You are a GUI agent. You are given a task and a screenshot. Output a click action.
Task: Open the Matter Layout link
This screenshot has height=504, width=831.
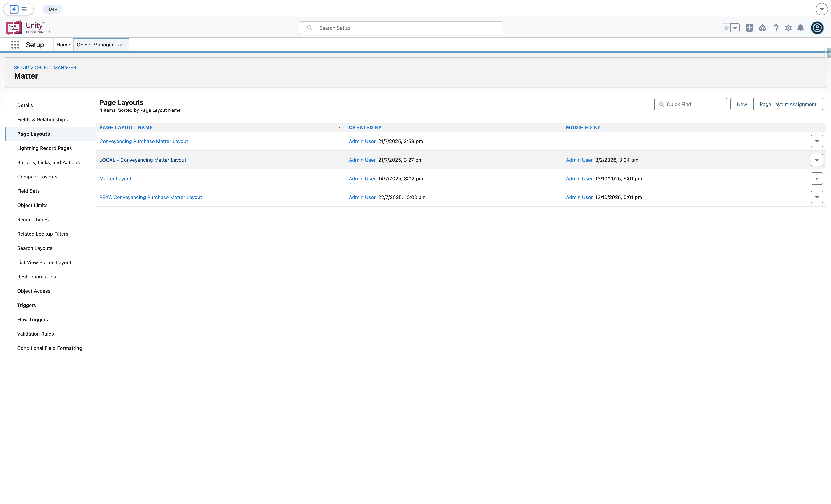[x=115, y=179]
